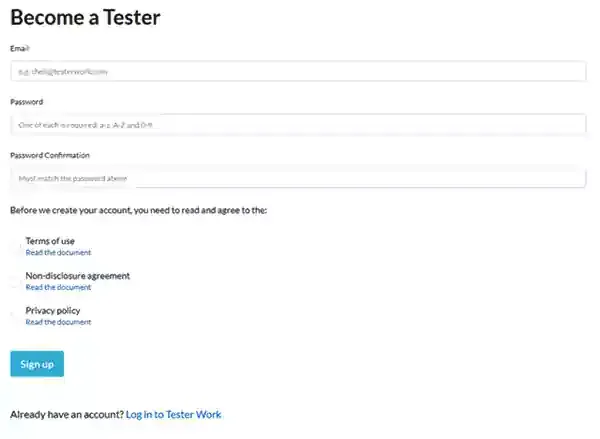Image resolution: width=600 pixels, height=439 pixels.
Task: Open Read the document under Terms of use
Action: point(58,253)
